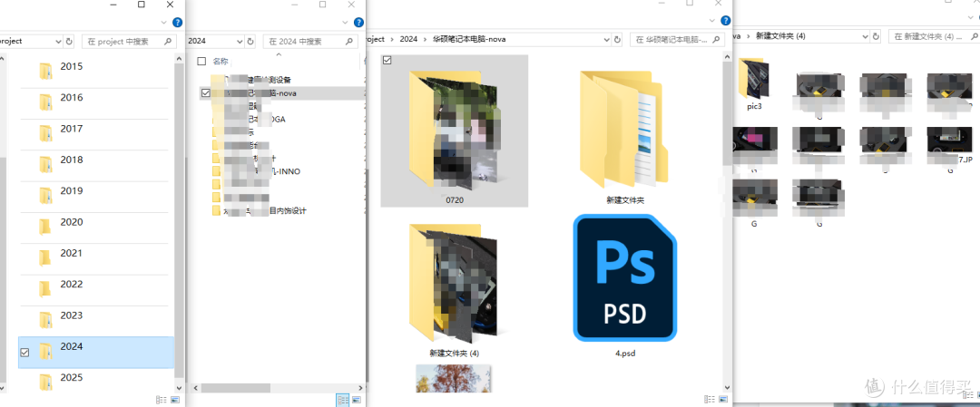Open the 2025 folder
Viewport: 980px width, 407px height.
[93, 382]
